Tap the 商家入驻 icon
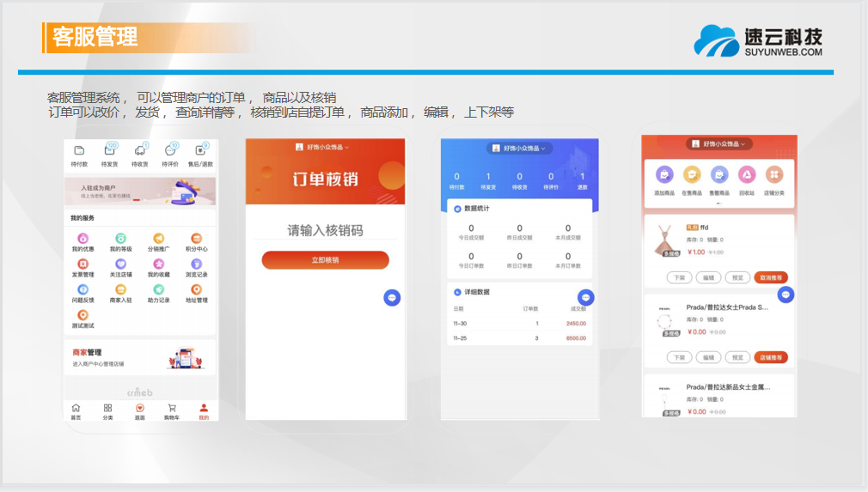The image size is (868, 492). 120,289
